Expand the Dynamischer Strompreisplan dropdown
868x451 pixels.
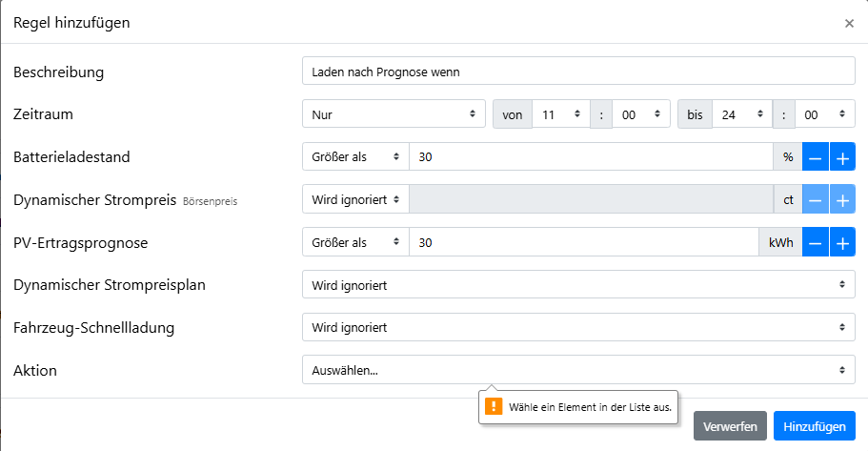pyautogui.click(x=578, y=284)
